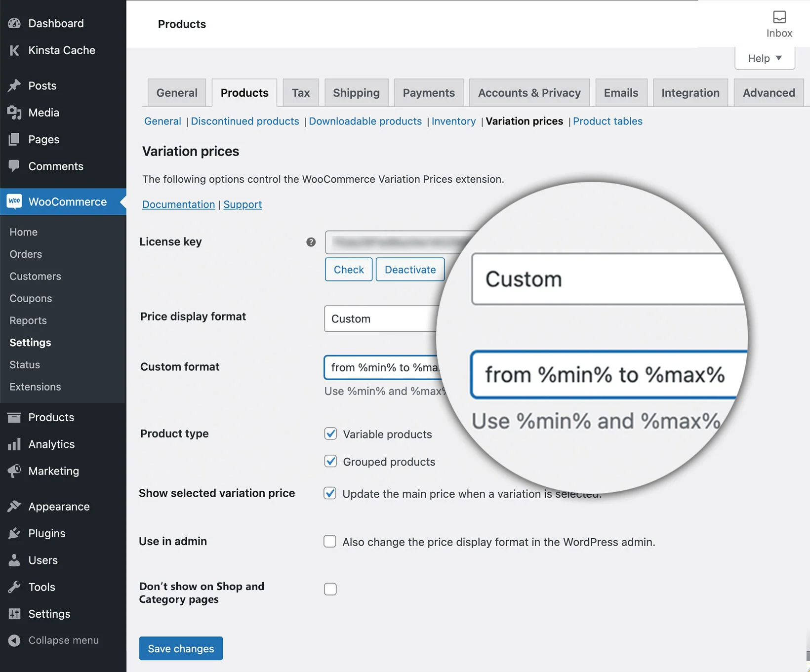Open the Coupons submenu item
This screenshot has width=810, height=672.
click(x=31, y=299)
